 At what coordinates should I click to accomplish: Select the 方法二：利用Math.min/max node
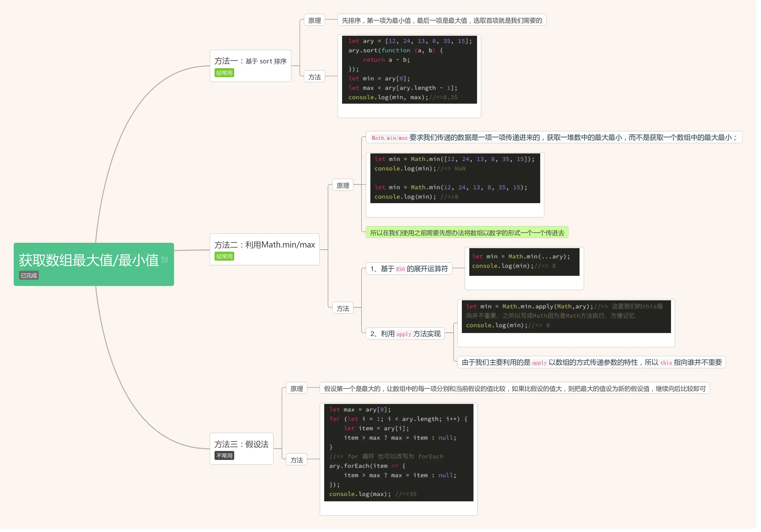point(264,245)
